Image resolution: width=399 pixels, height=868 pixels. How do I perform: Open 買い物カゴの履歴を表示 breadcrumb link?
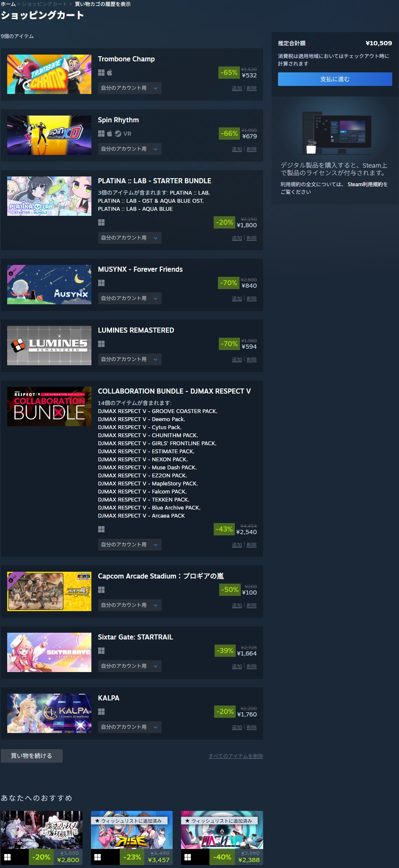click(103, 4)
